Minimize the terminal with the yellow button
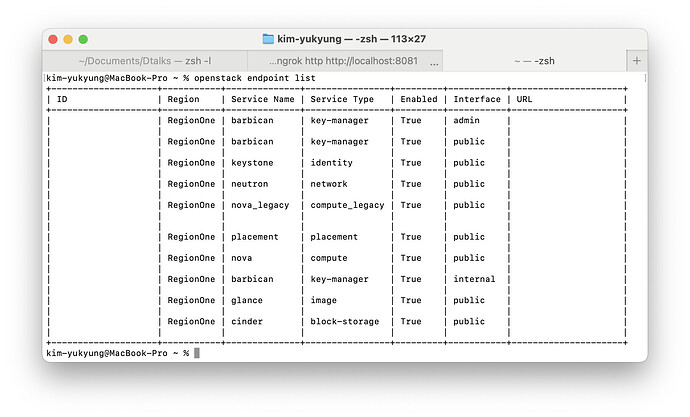 (x=68, y=39)
